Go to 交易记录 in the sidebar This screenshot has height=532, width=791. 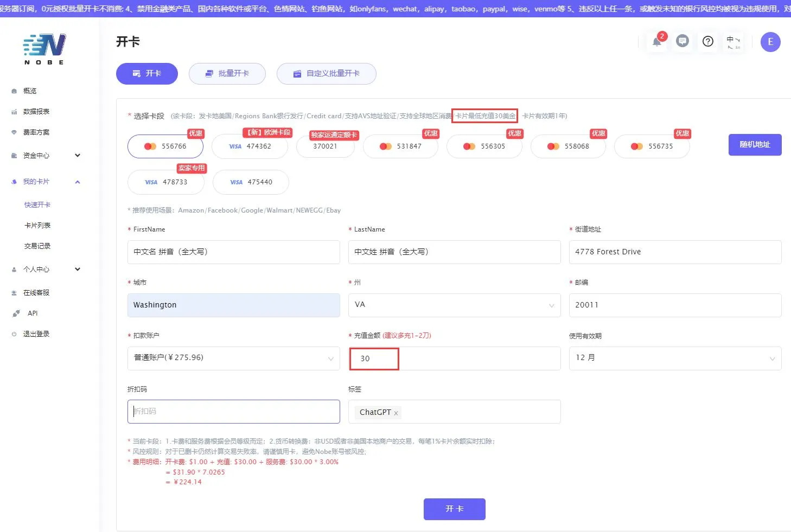[x=37, y=246]
